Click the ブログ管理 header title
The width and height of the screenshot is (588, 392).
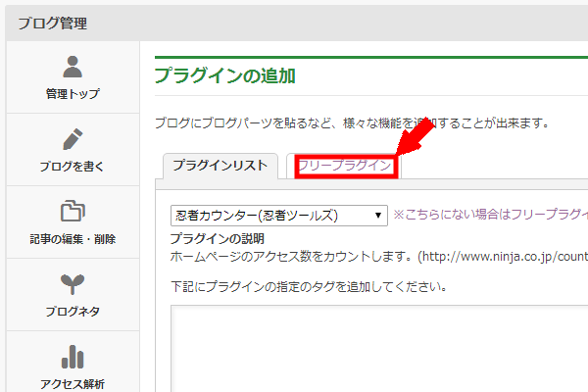(53, 24)
